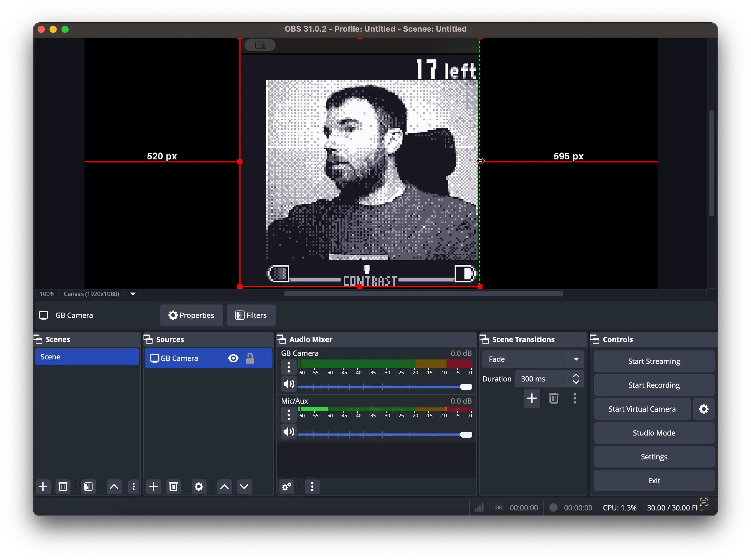This screenshot has width=751, height=560.
Task: Delete the current scene transition with trash icon
Action: pos(554,398)
